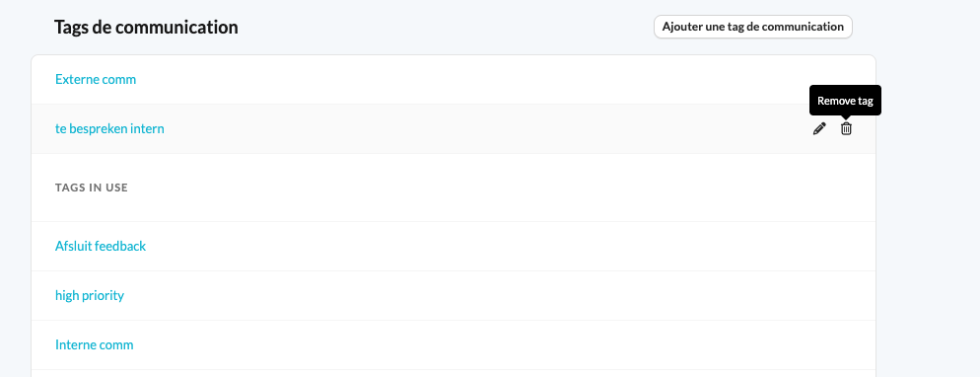Click the word "feedback" in "Afsluit feedback"
Image resolution: width=980 pixels, height=377 pixels.
pos(120,246)
